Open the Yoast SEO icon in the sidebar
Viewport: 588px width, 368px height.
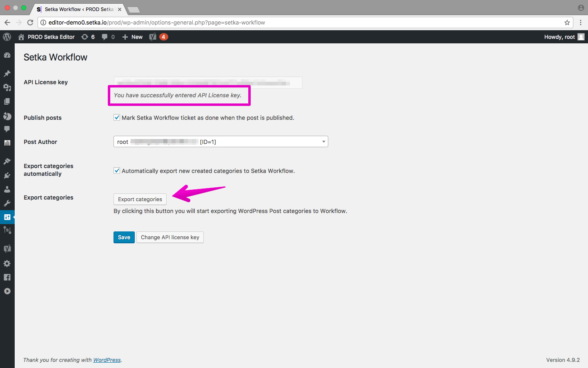click(x=7, y=249)
